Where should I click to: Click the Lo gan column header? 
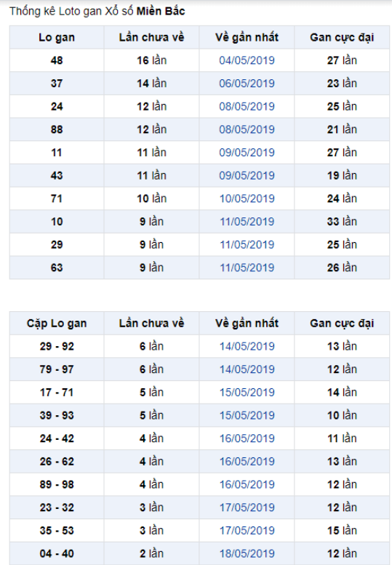click(57, 38)
